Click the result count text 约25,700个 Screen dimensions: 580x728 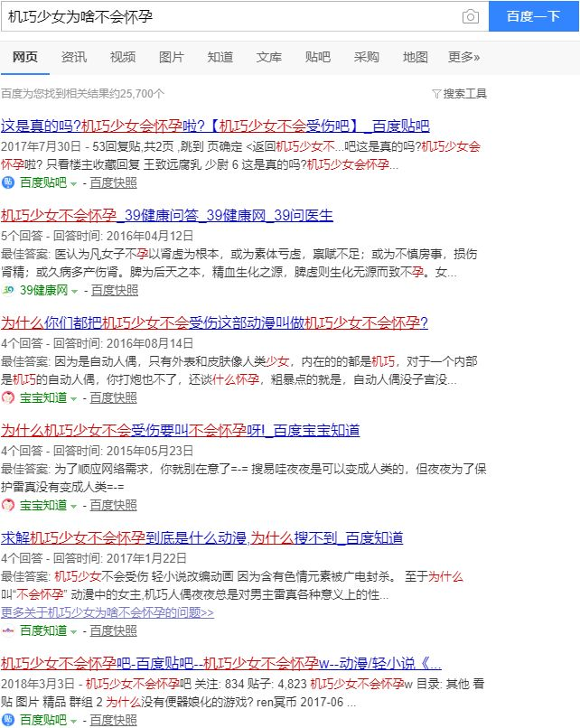137,94
